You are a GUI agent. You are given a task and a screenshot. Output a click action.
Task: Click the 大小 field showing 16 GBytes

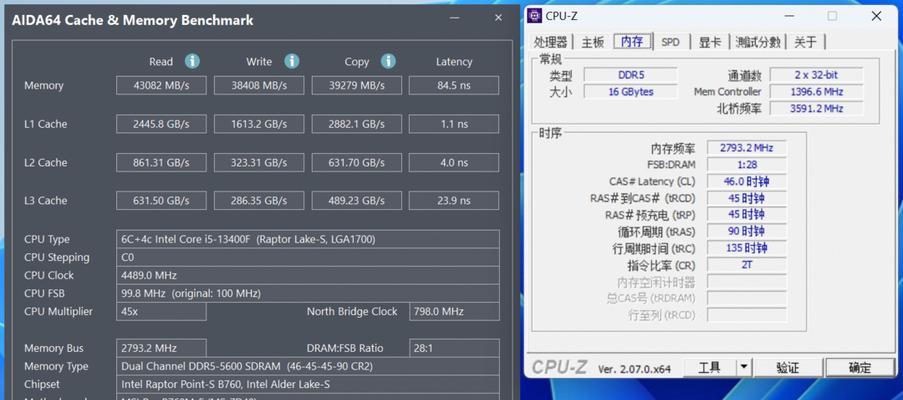click(x=631, y=92)
